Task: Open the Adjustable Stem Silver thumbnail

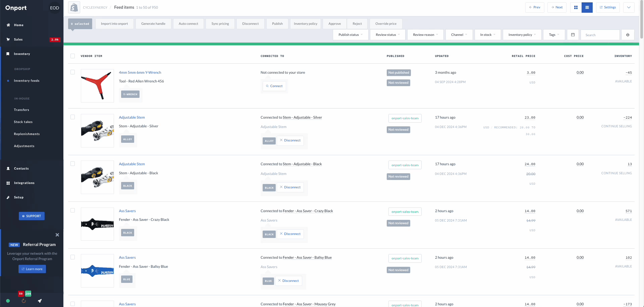Action: click(97, 131)
